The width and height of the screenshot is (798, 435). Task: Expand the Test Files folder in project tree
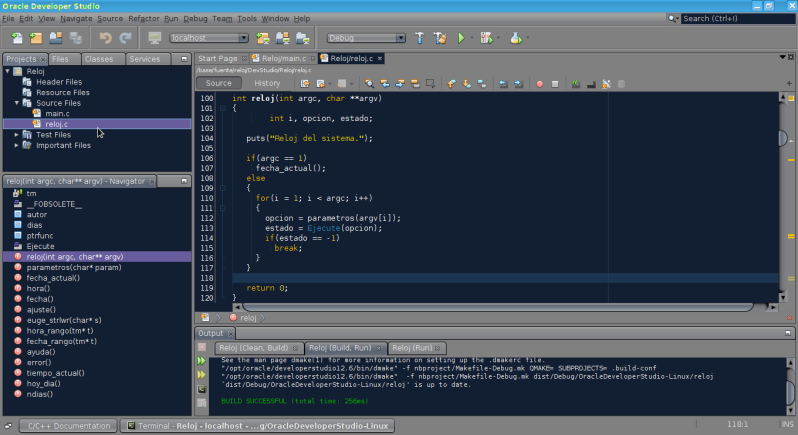click(17, 135)
